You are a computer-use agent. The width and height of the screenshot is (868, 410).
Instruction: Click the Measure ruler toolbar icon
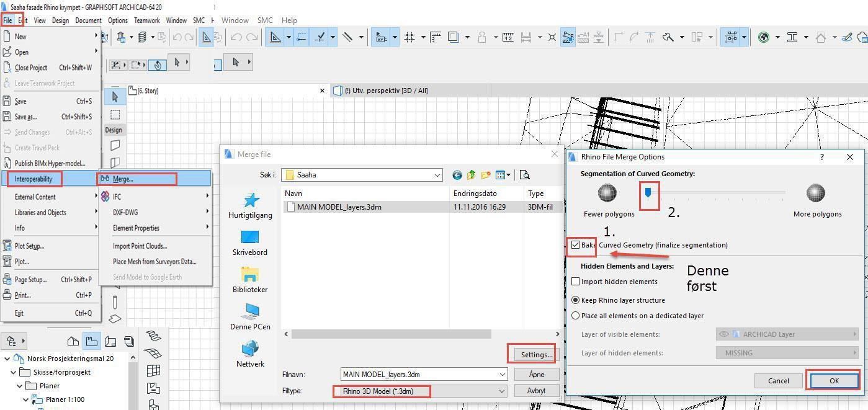point(508,37)
